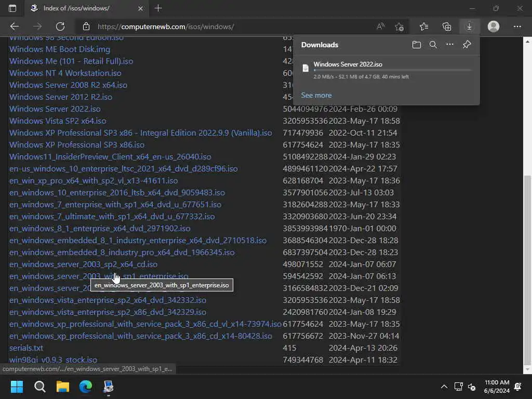532x399 pixels.
Task: Click the Windows Server 2022.iso download file icon
Action: (305, 68)
